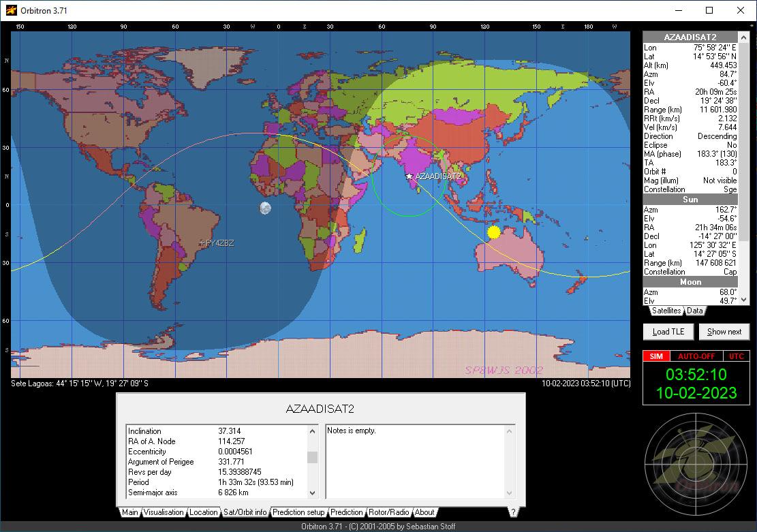Image resolution: width=757 pixels, height=532 pixels.
Task: Click the simulation time 03:52:10 display
Action: pos(696,375)
